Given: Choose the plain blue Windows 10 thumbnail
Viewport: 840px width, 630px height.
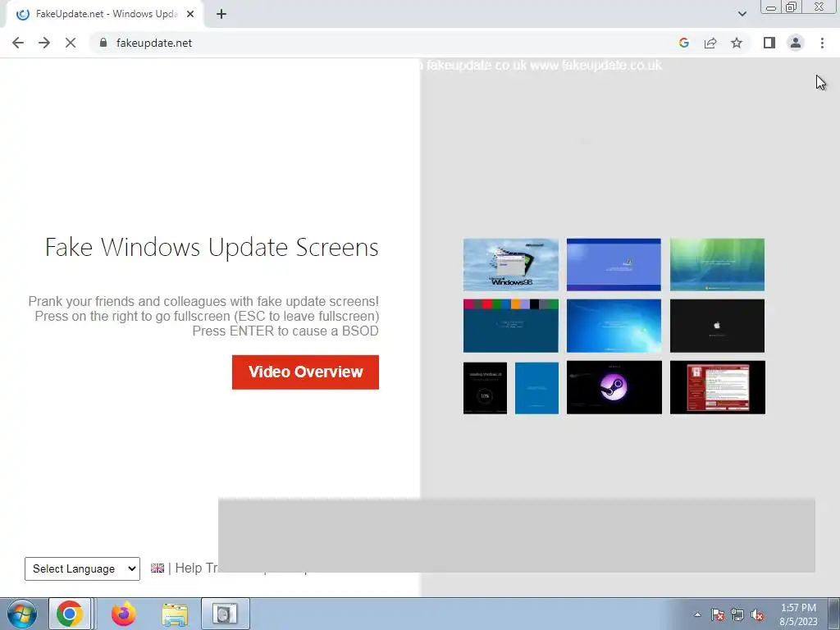Looking at the screenshot, I should (536, 388).
